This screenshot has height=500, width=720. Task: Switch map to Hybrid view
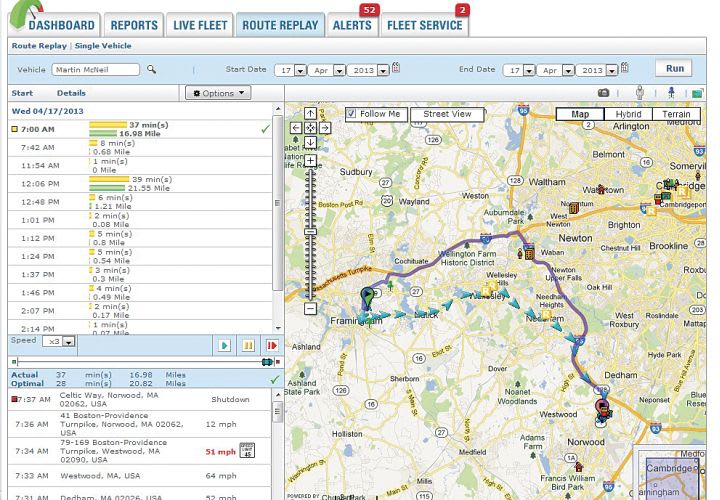(628, 114)
